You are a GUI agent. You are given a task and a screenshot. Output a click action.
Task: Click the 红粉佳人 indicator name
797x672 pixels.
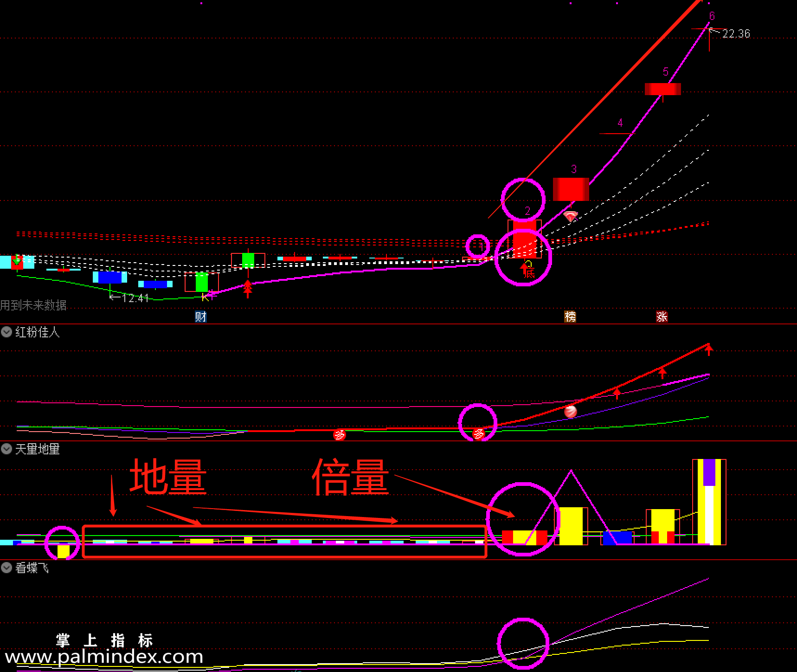coord(38,332)
